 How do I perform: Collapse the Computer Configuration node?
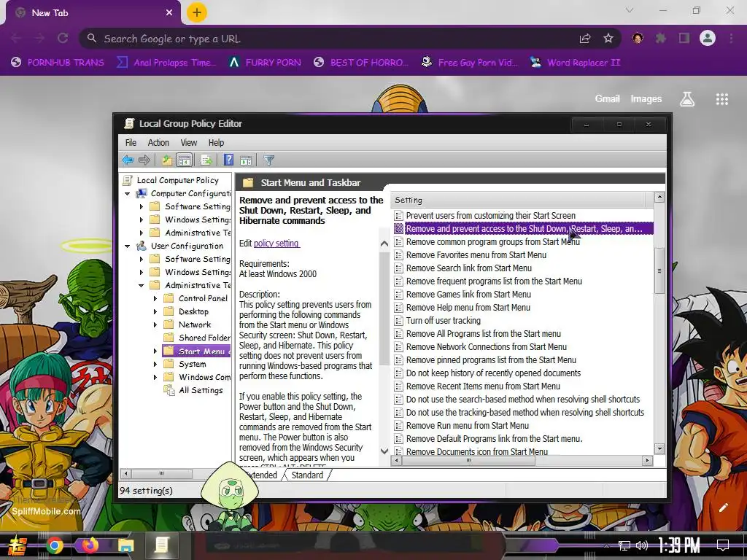(127, 193)
